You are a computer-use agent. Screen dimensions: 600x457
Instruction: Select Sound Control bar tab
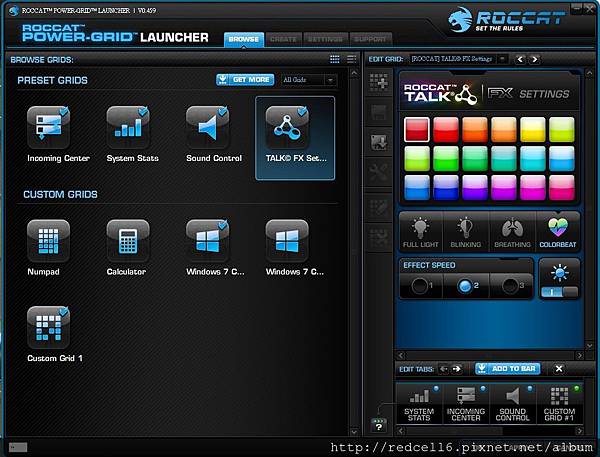tap(512, 404)
